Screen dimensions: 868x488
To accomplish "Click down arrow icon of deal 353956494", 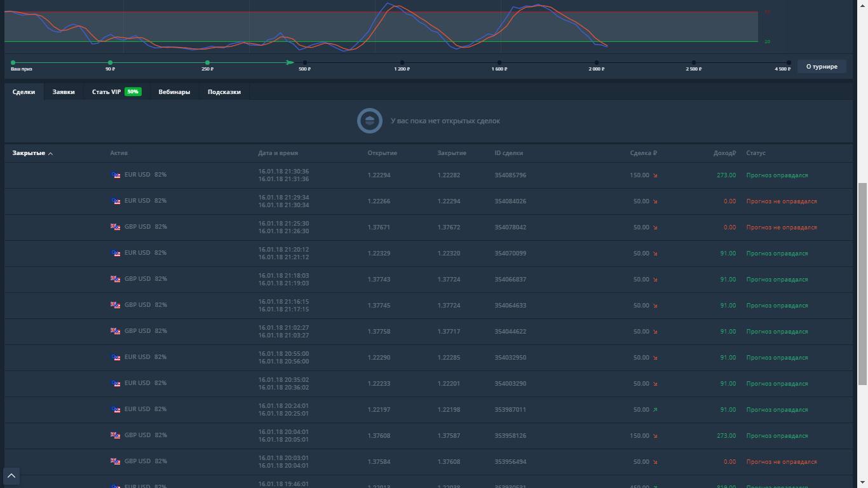I will point(655,462).
